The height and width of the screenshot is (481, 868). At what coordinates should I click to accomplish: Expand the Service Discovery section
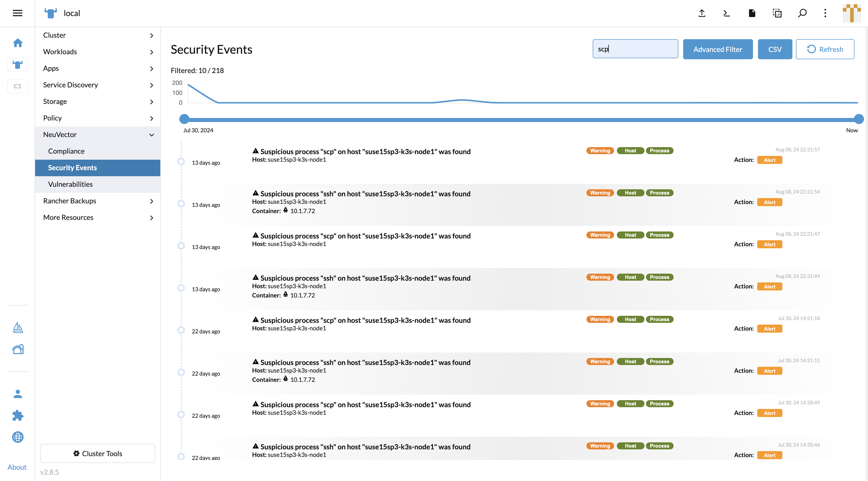click(x=97, y=85)
